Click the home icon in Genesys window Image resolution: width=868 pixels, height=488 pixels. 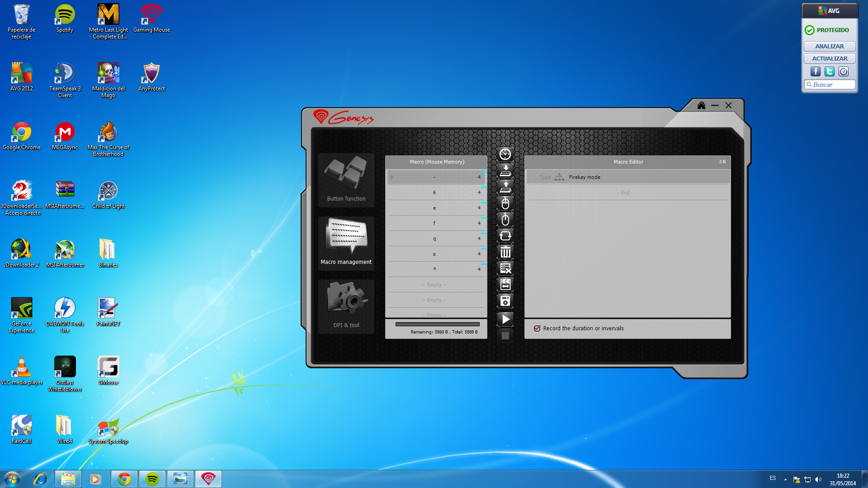[701, 105]
